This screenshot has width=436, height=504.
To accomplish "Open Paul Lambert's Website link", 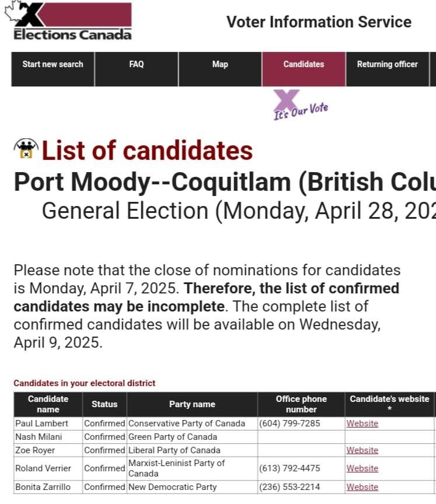I will 362,423.
